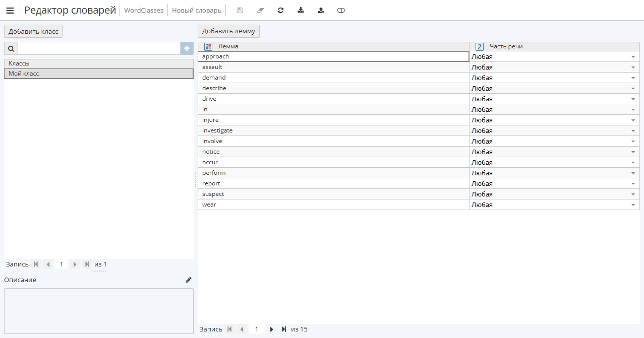The image size is (644, 338).
Task: Select the lemma cell in
Action: point(333,109)
